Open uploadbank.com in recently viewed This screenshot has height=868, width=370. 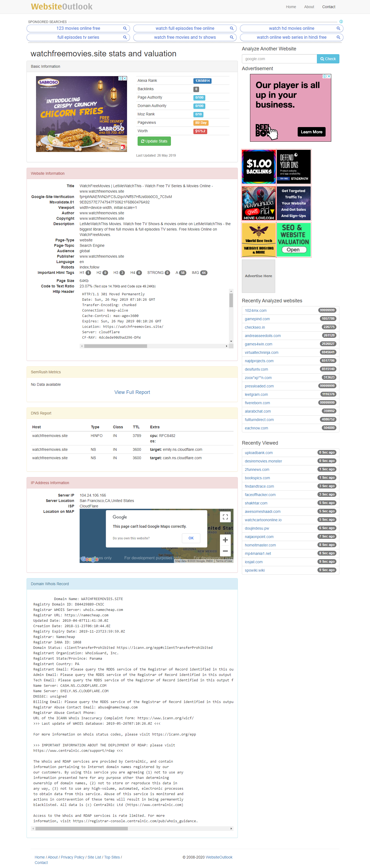coord(258,452)
